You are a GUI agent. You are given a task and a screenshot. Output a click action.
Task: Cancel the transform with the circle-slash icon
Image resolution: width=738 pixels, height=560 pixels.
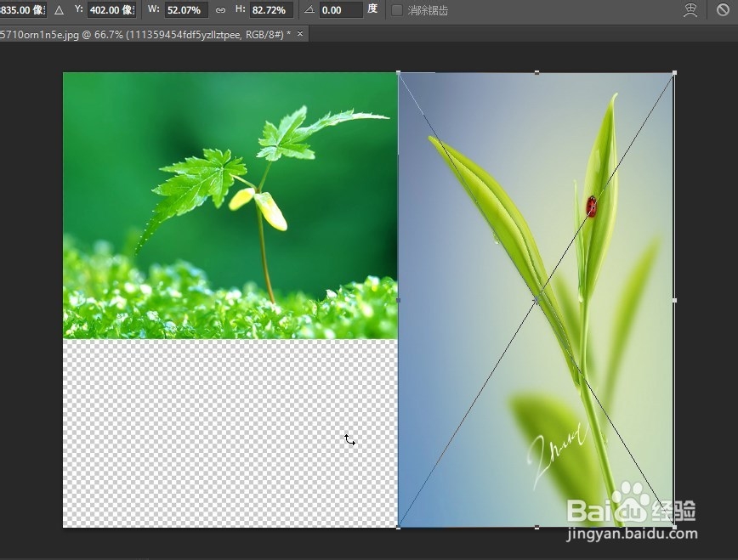coord(723,9)
